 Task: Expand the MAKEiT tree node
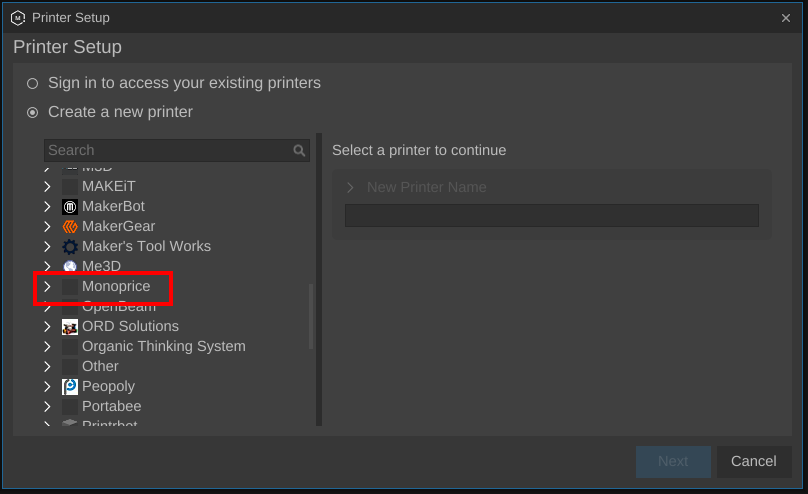tap(47, 186)
